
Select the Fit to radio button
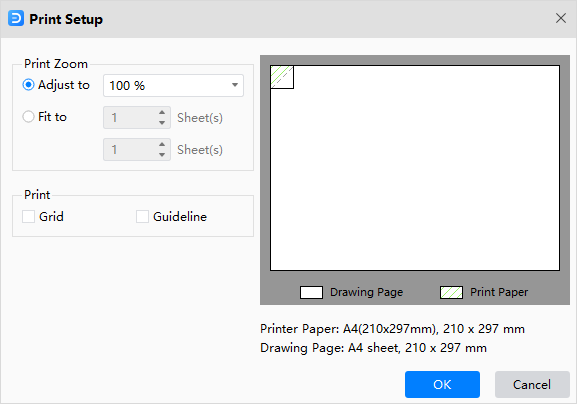28,117
